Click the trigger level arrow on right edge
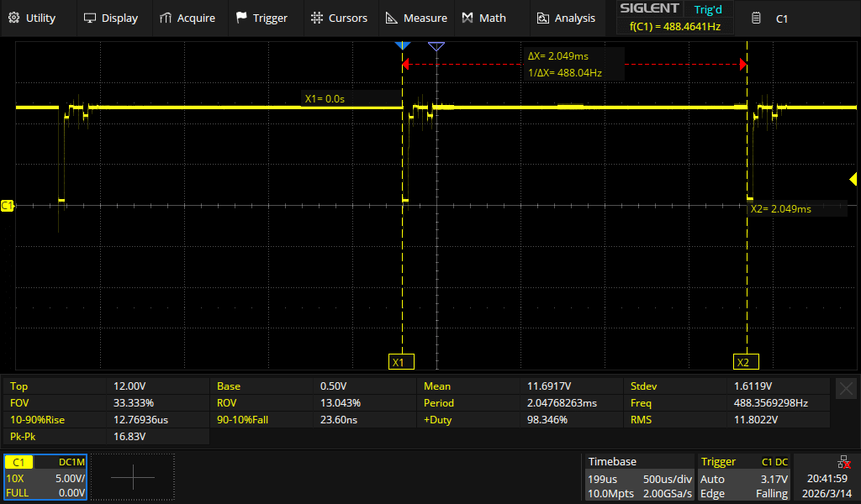The width and height of the screenshot is (861, 504). [853, 179]
